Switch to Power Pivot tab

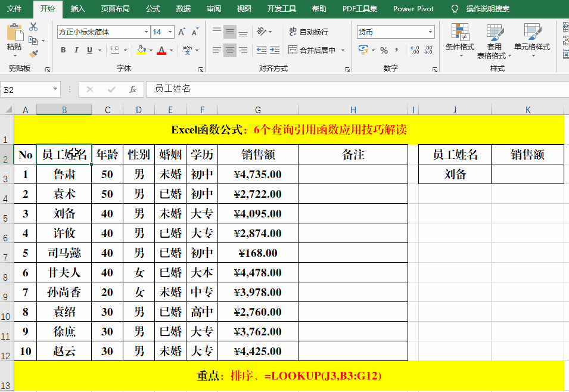pyautogui.click(x=413, y=9)
